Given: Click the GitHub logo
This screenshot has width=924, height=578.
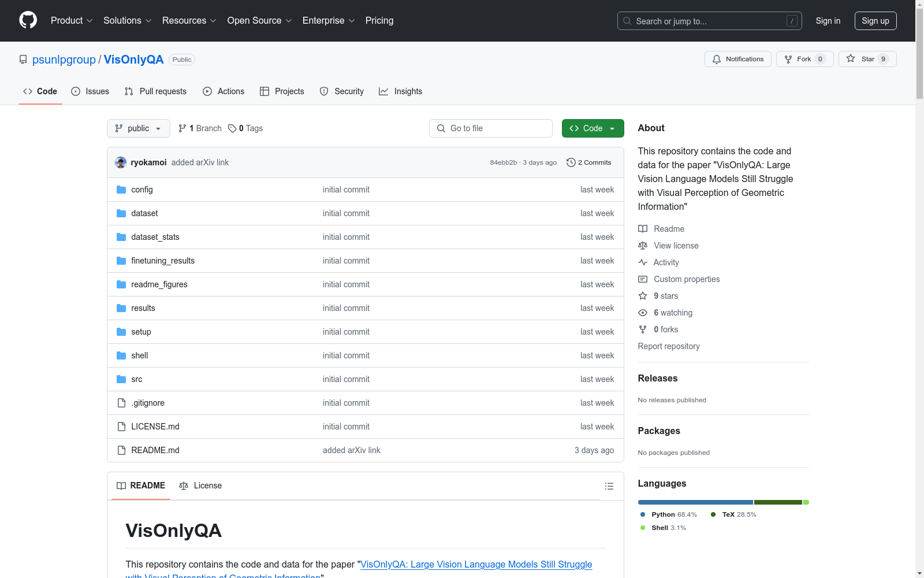Looking at the screenshot, I should [x=28, y=20].
